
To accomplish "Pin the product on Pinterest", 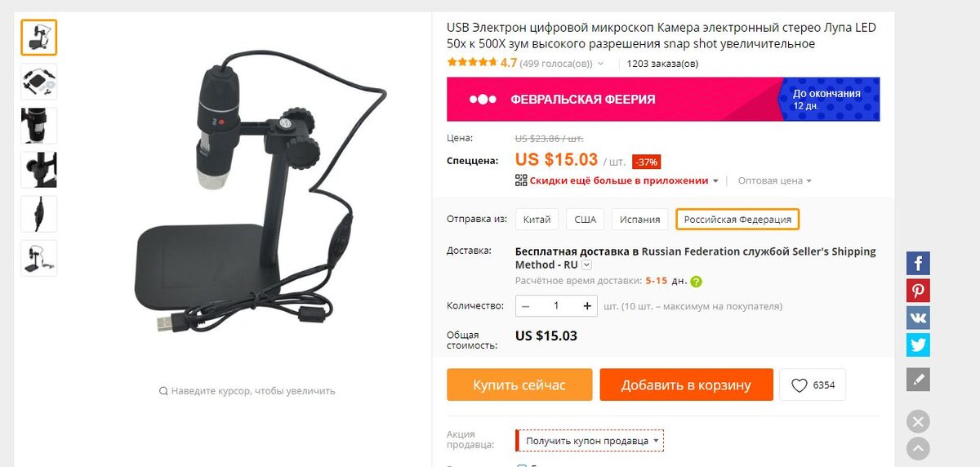I will [918, 291].
